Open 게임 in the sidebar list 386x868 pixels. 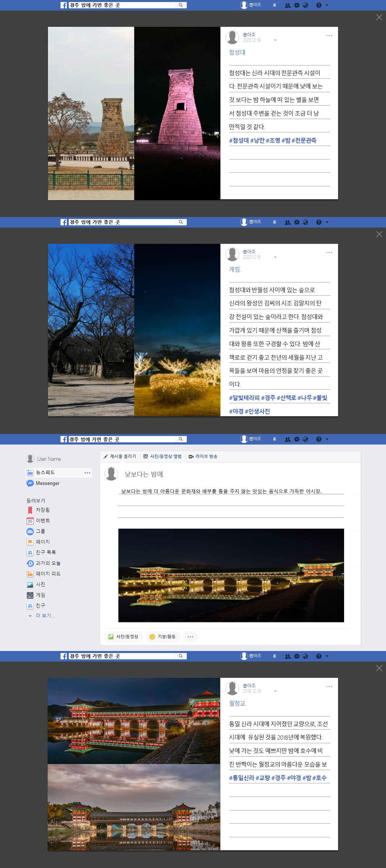(x=40, y=595)
